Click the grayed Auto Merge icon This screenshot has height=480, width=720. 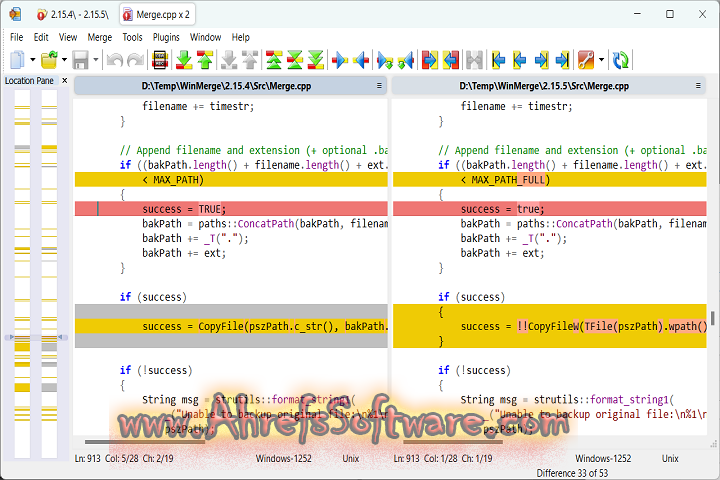click(474, 60)
